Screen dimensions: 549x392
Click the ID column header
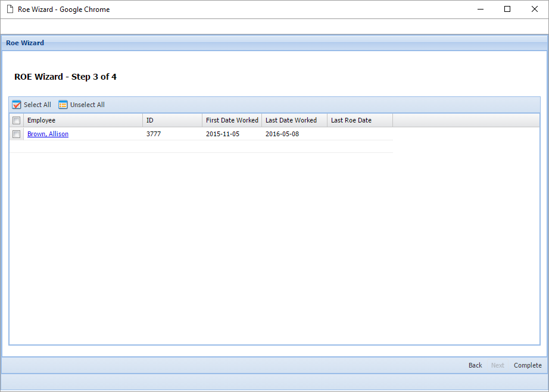pyautogui.click(x=172, y=120)
